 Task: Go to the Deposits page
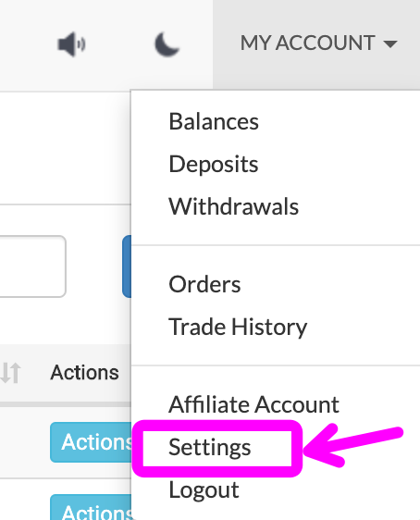click(x=214, y=164)
